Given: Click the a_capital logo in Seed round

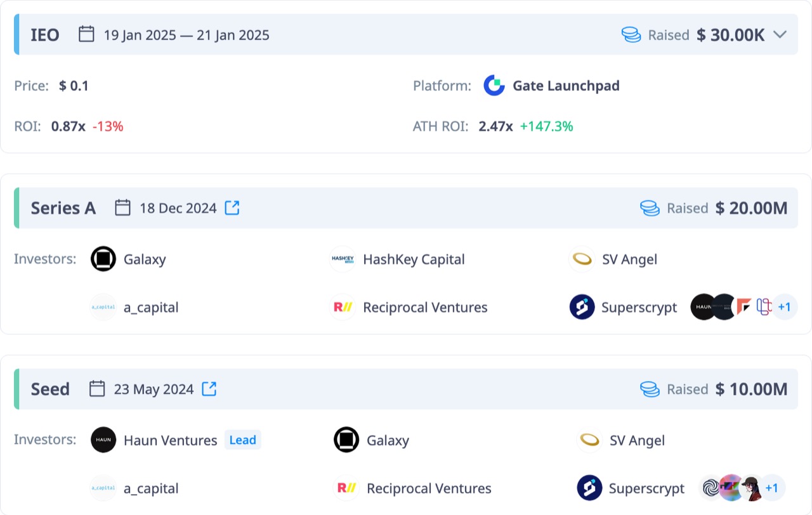Looking at the screenshot, I should [103, 488].
